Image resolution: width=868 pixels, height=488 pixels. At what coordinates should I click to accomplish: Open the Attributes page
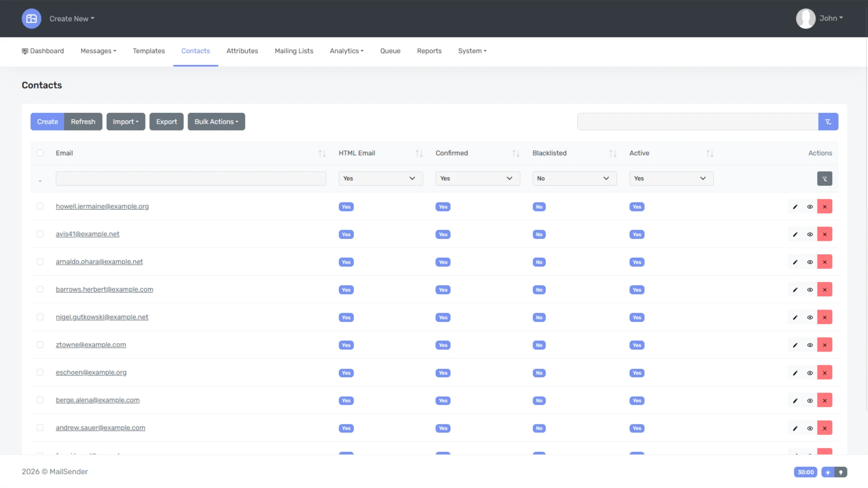(242, 51)
